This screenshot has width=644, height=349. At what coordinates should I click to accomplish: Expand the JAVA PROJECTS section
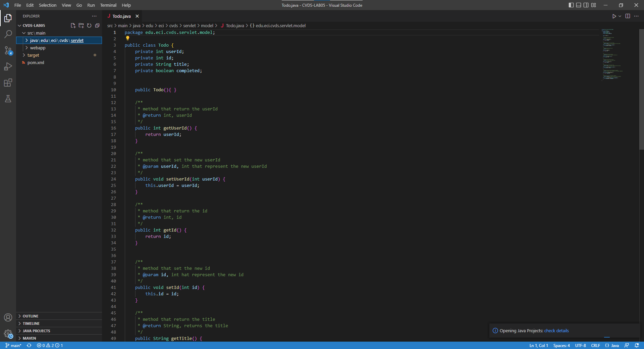pos(59,331)
